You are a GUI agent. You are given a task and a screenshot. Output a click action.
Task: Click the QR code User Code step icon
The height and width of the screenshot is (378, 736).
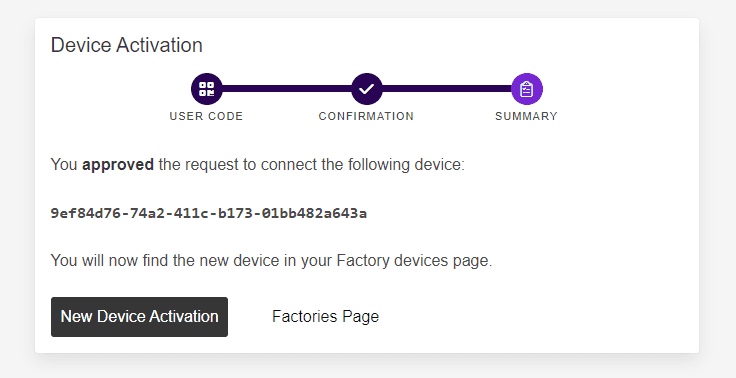pos(207,89)
